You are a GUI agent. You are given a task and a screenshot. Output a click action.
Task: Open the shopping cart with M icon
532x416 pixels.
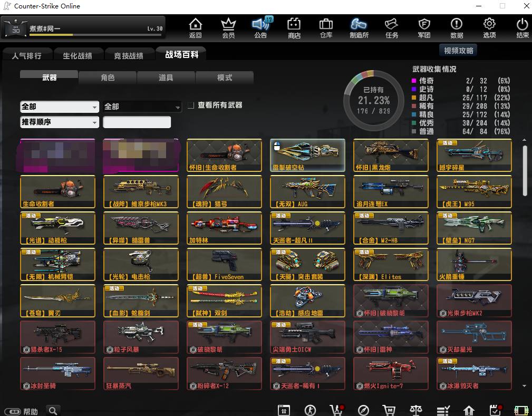389,410
